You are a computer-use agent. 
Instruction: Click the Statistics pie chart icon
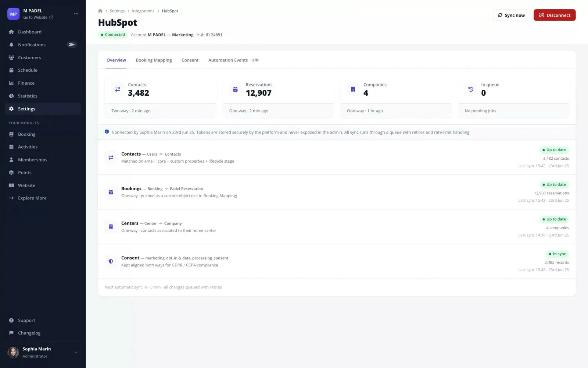point(11,96)
